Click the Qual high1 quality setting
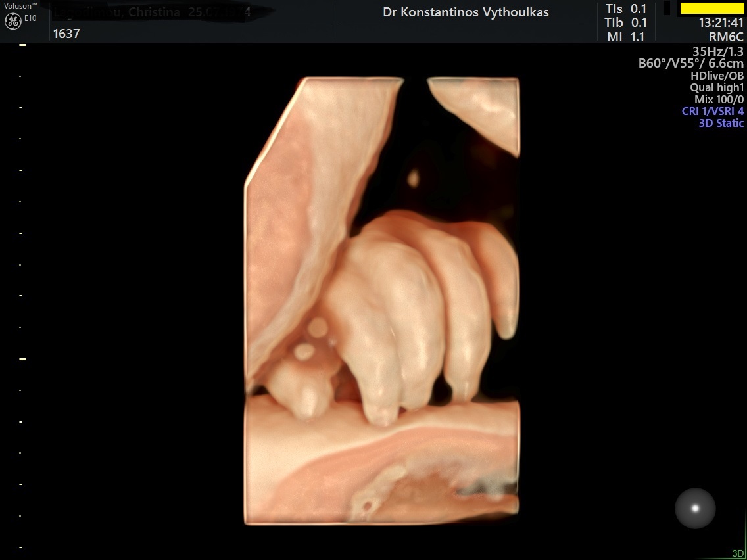 (x=716, y=87)
